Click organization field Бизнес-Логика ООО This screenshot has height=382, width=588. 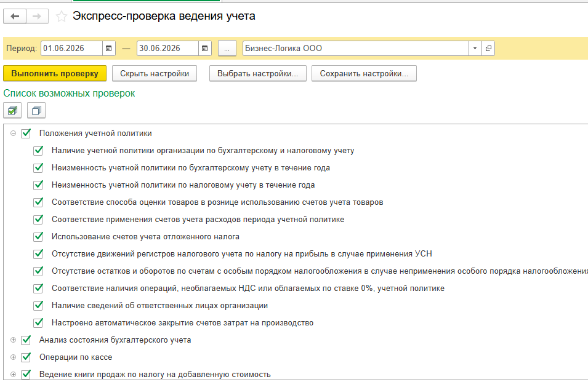(x=356, y=49)
